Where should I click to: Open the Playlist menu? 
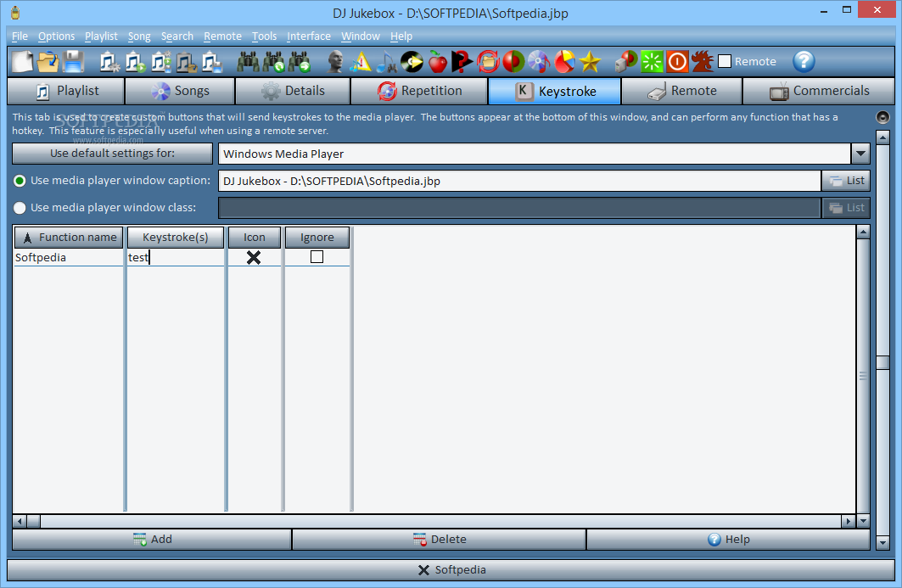click(x=101, y=36)
